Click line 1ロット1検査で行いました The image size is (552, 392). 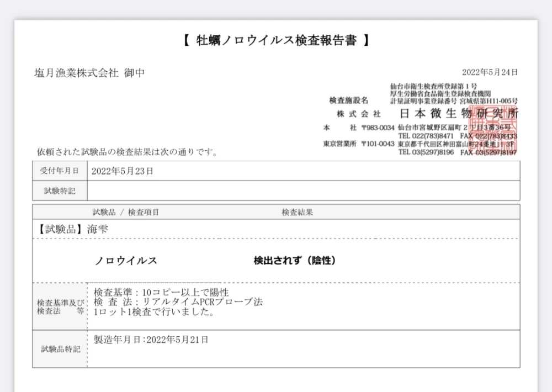coord(154,312)
